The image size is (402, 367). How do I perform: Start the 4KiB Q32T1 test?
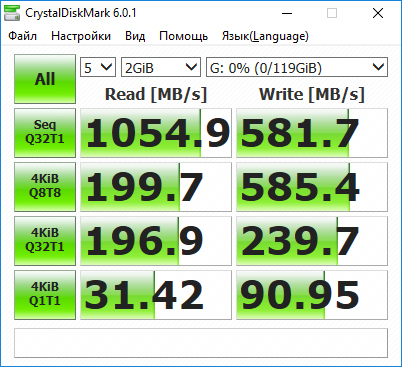pos(45,241)
